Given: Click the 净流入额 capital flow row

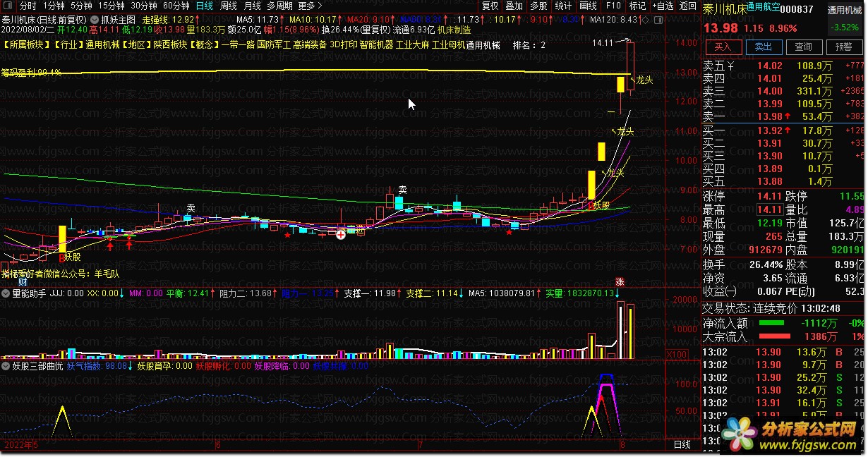Looking at the screenshot, I should tap(783, 323).
